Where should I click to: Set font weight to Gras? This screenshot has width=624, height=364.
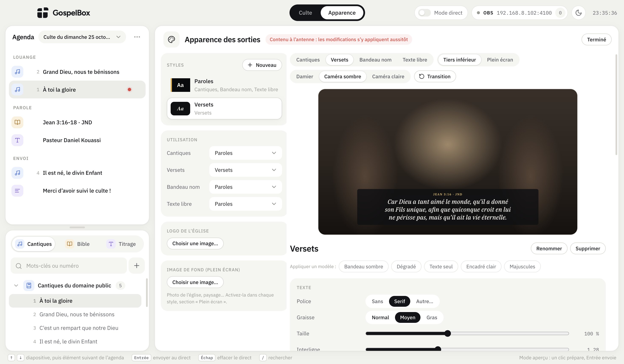coord(432,317)
